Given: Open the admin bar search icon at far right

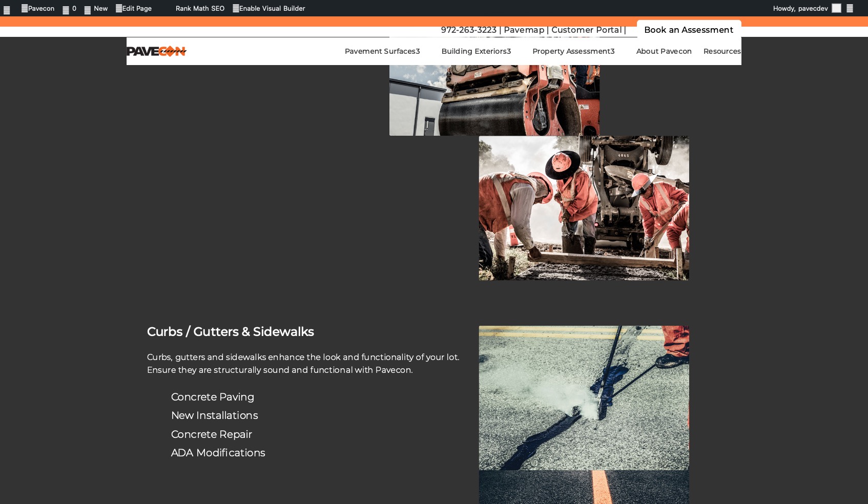Looking at the screenshot, I should (x=850, y=8).
